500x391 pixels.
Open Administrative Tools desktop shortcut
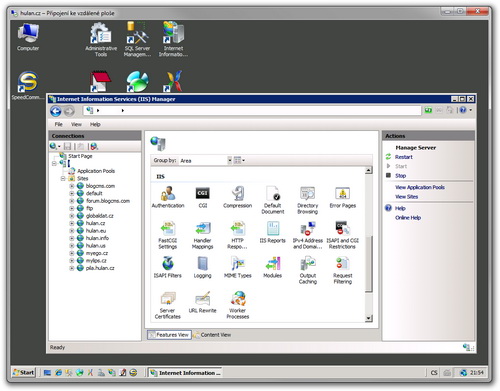pyautogui.click(x=101, y=39)
